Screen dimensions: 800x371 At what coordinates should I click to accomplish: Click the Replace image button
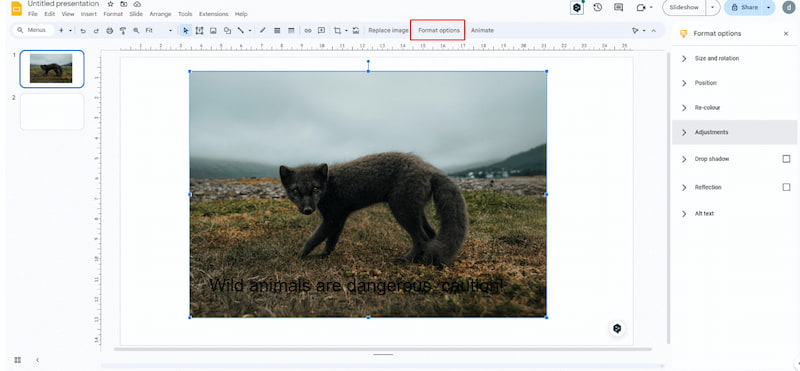tap(388, 31)
